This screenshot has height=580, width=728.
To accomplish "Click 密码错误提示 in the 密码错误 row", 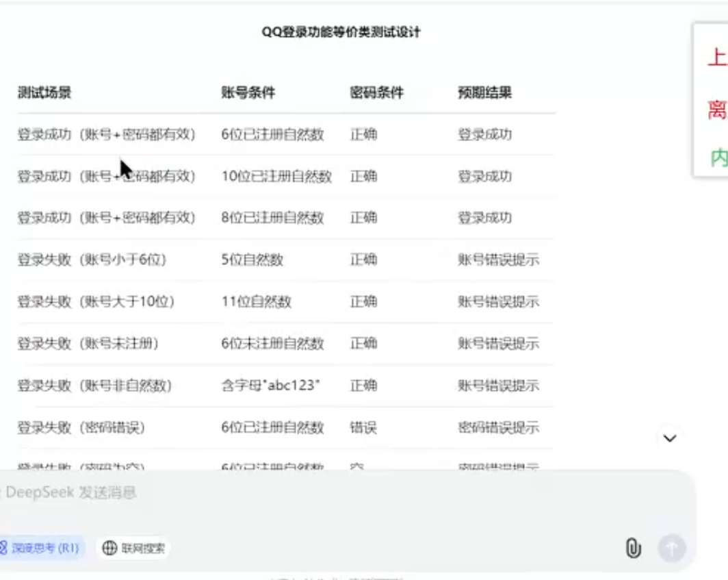I will (499, 427).
